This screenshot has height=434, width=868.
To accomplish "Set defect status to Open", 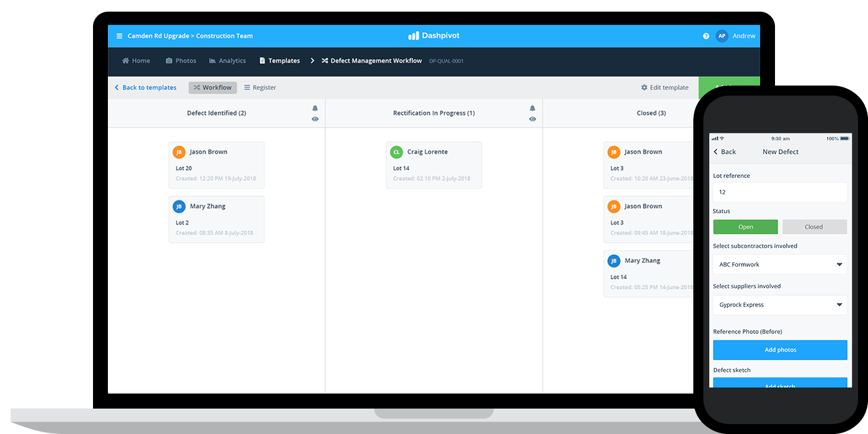I will [745, 227].
